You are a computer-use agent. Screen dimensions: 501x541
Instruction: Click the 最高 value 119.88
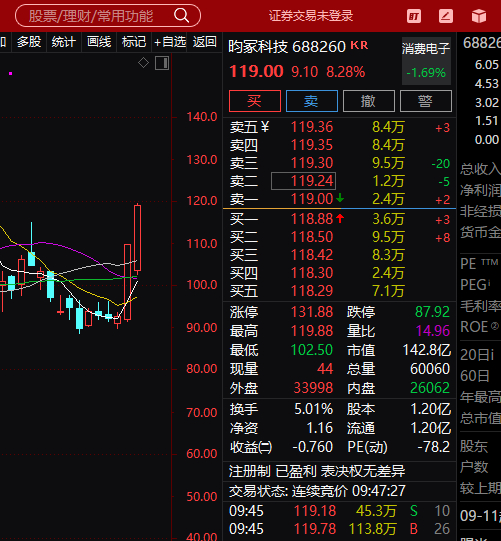[x=312, y=331]
